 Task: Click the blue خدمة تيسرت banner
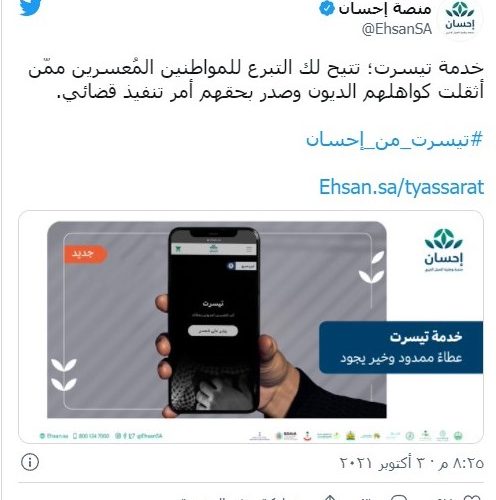pos(401,347)
